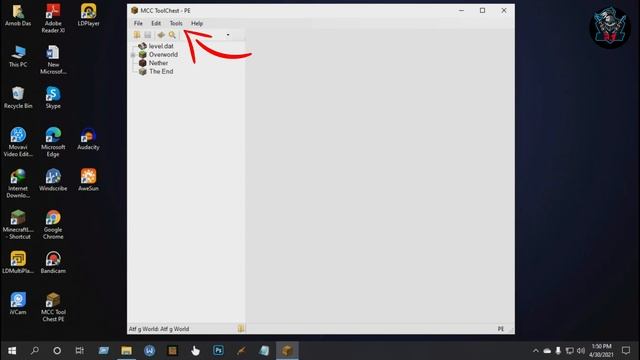Expand the Overworld node

pos(133,55)
